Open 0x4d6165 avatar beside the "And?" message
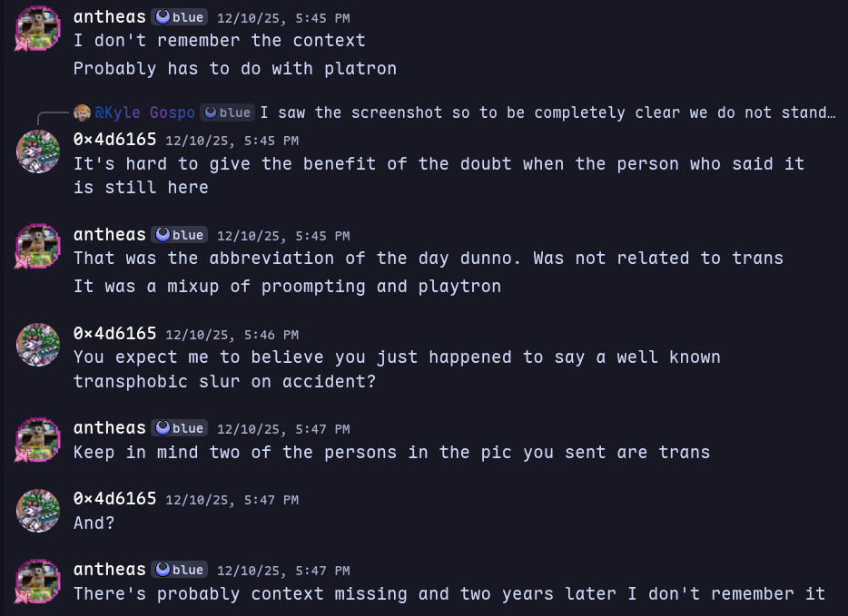The height and width of the screenshot is (616, 848). click(x=38, y=510)
